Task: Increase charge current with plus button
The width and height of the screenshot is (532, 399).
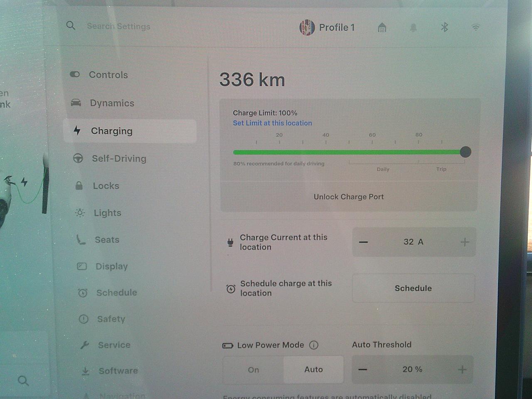Action: tap(465, 242)
